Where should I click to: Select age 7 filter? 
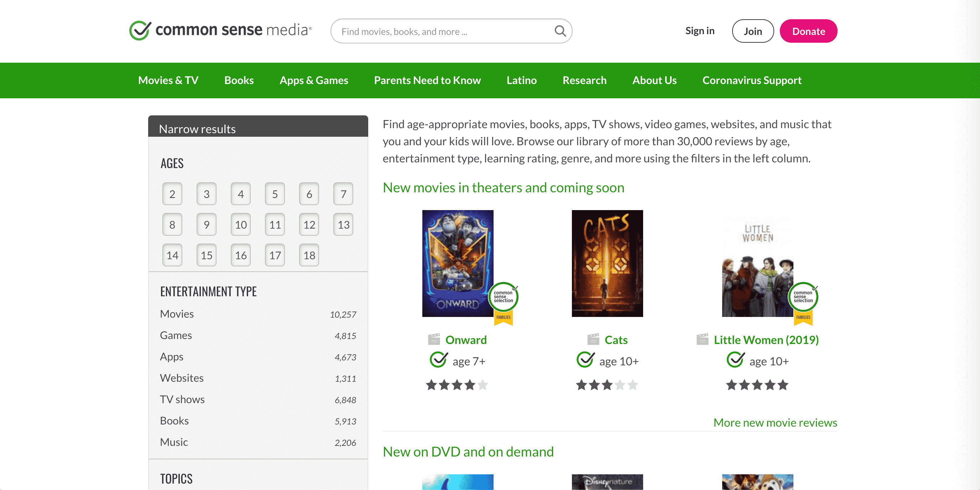344,194
